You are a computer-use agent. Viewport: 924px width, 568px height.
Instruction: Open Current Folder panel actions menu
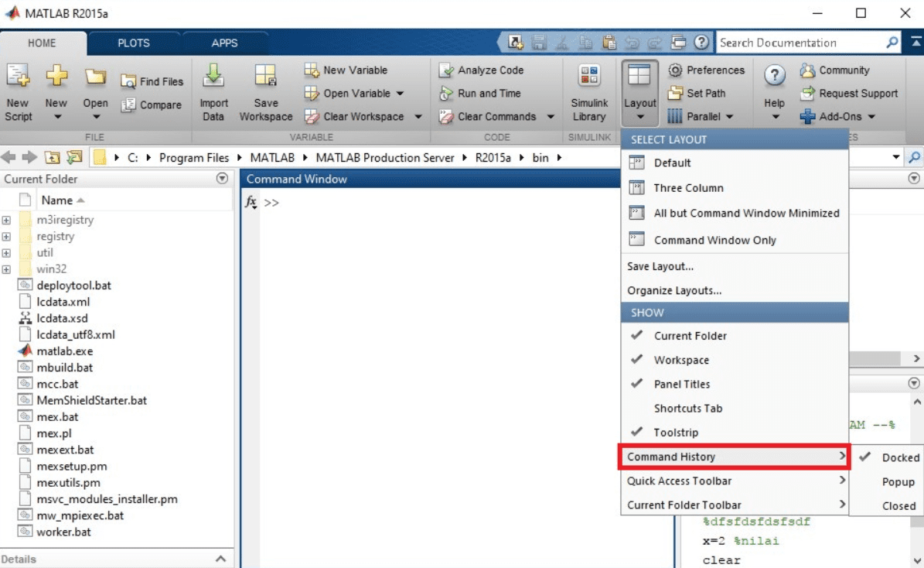pos(222,179)
